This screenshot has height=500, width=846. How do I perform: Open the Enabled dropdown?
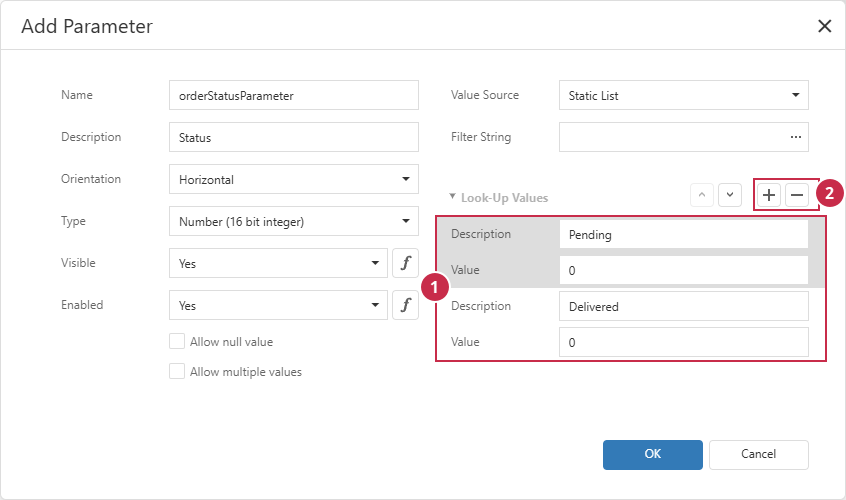pyautogui.click(x=278, y=305)
